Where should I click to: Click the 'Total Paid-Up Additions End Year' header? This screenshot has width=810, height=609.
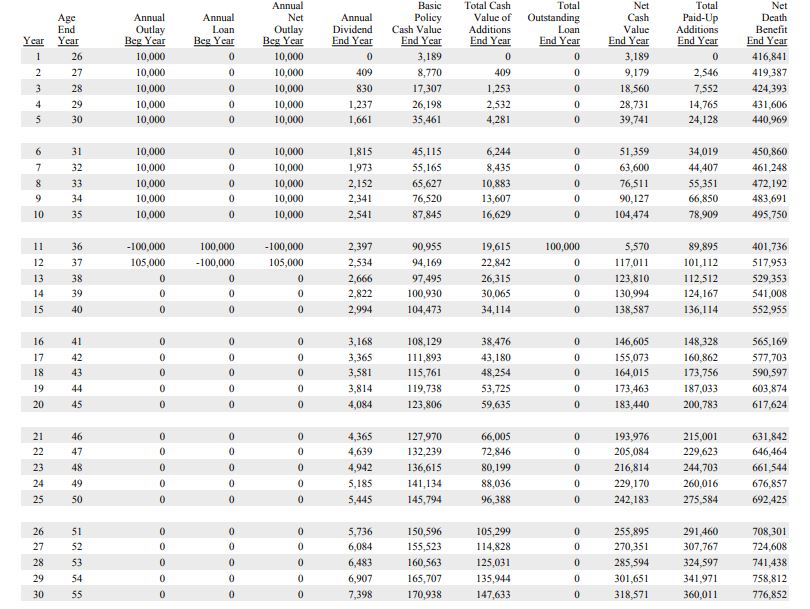click(x=697, y=23)
